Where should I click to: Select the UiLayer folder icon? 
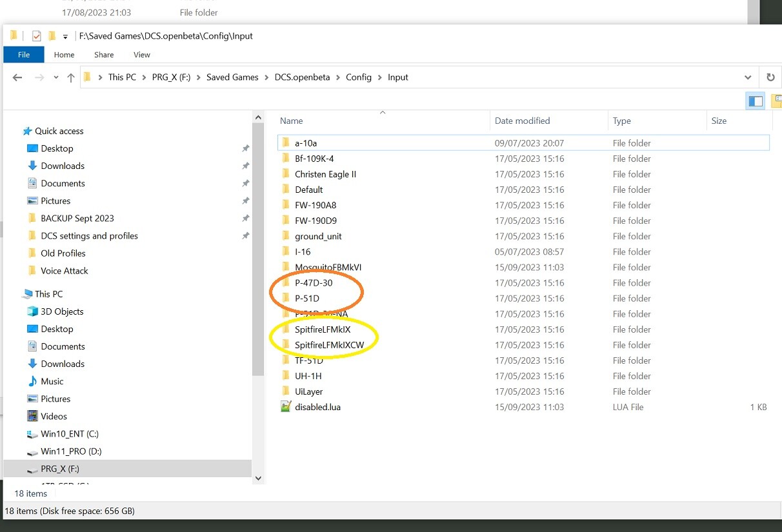point(286,391)
